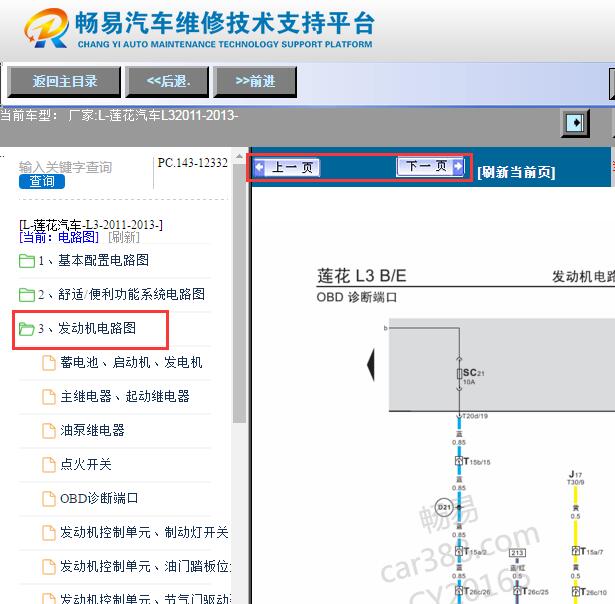Screen dimensions: 615x604
Task: Open the 当前：电路图 link
Action: (x=59, y=237)
